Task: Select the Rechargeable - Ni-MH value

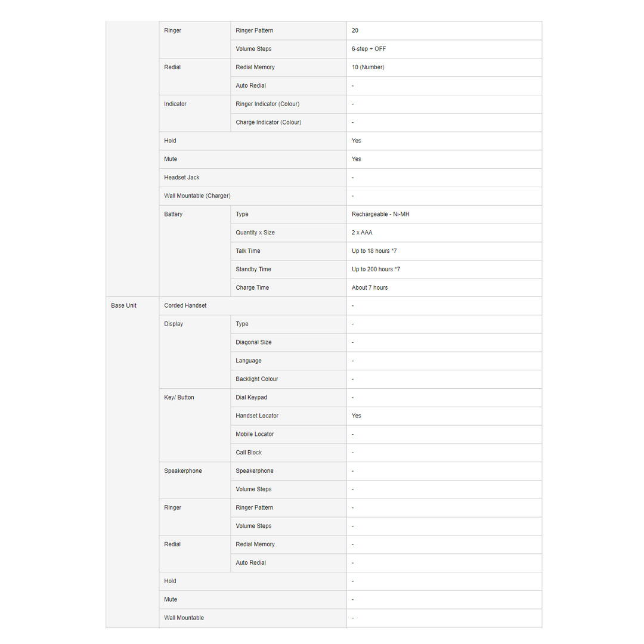Action: [x=380, y=214]
